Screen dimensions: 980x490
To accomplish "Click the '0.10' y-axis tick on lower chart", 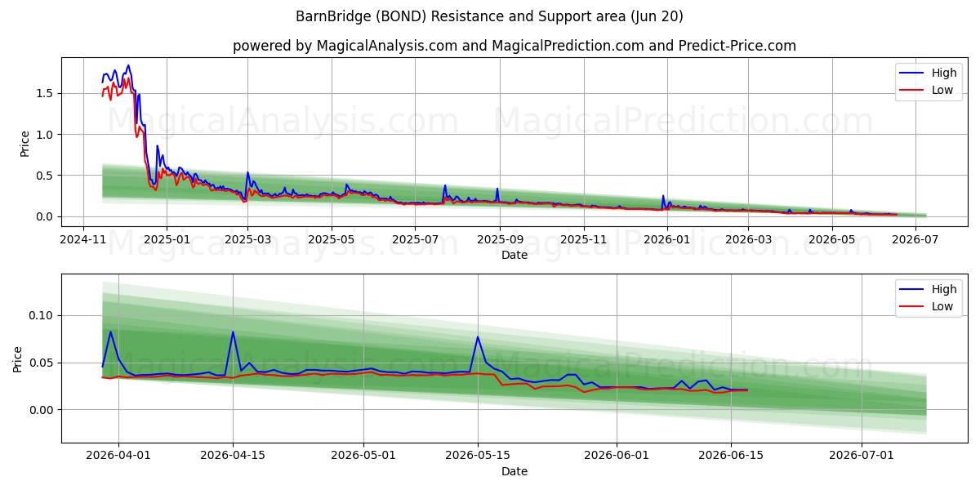I will point(42,315).
